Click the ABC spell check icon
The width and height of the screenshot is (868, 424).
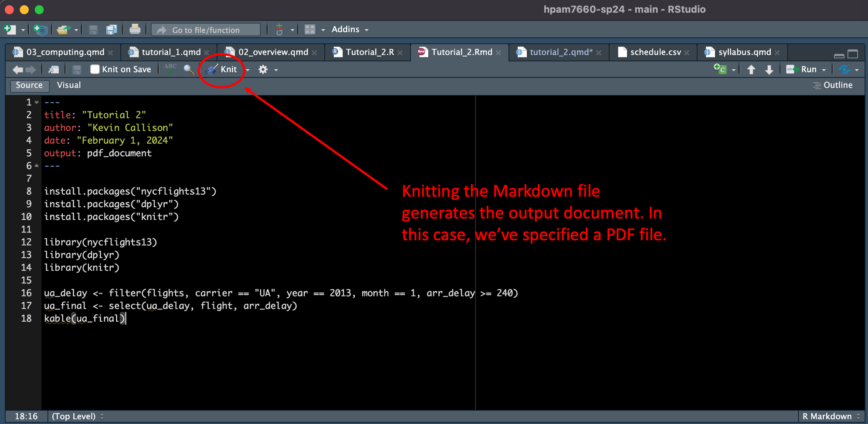pyautogui.click(x=170, y=69)
